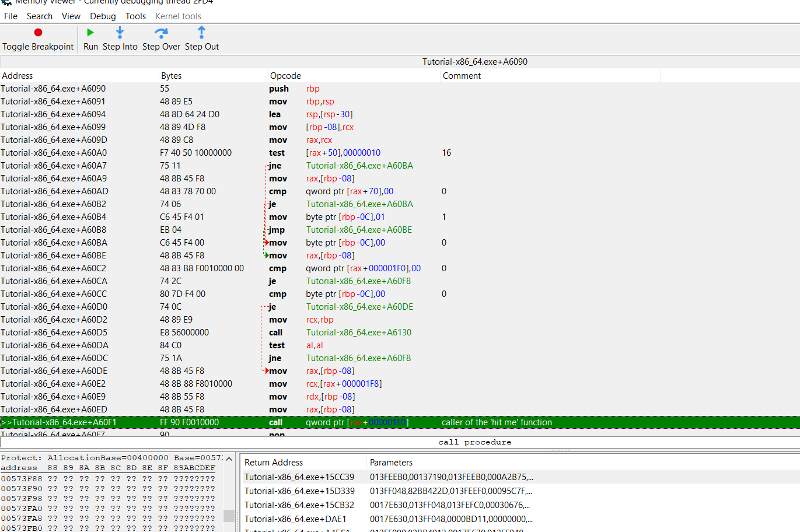The width and height of the screenshot is (800, 532).
Task: Click the Step Out up-arrow icon
Action: [x=201, y=33]
